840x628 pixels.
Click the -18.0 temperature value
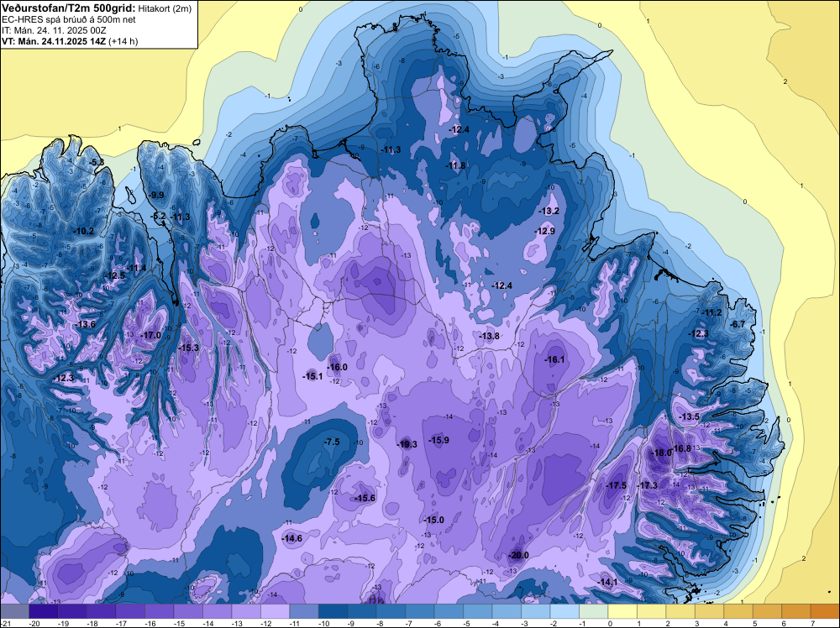point(661,453)
